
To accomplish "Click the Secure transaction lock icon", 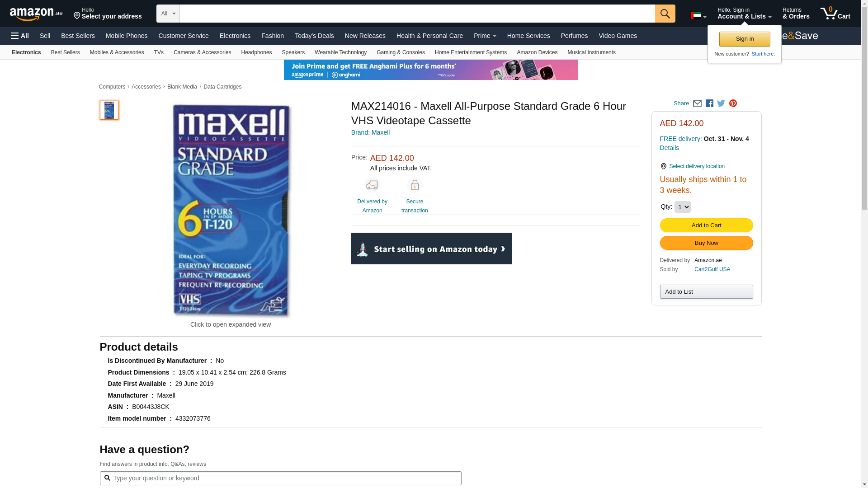I will (x=415, y=185).
